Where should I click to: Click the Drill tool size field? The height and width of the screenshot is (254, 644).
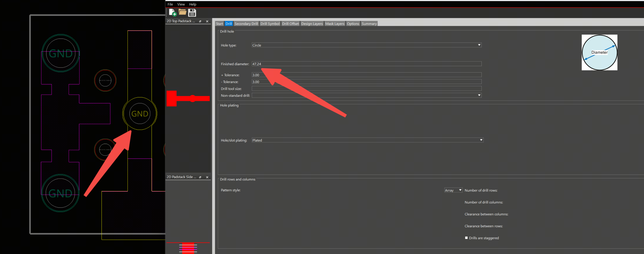(366, 88)
